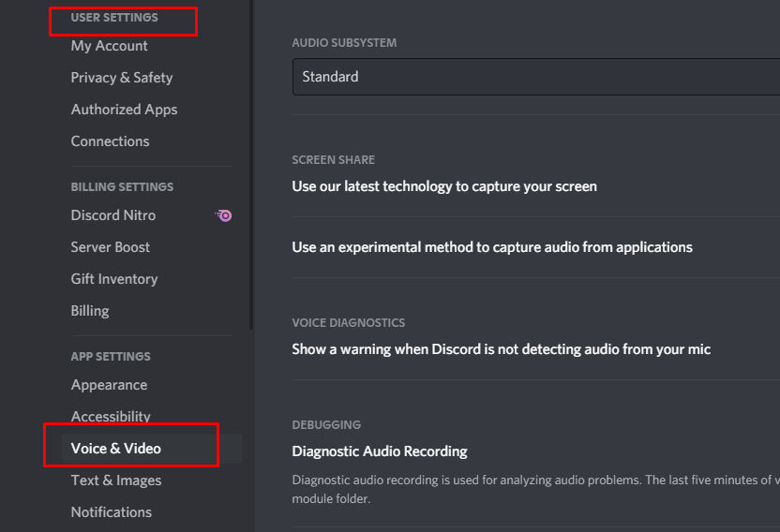Image resolution: width=780 pixels, height=532 pixels.
Task: Click the USER SETTINGS heading
Action: 114,18
